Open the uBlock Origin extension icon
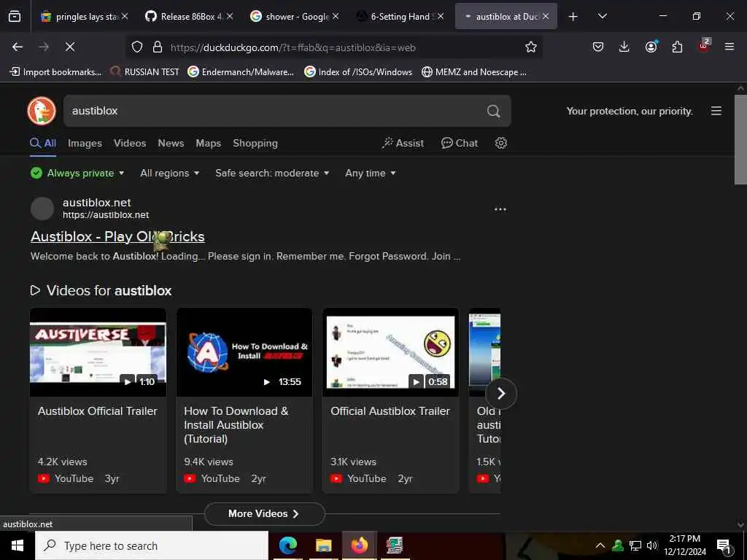The height and width of the screenshot is (560, 747). tap(704, 46)
